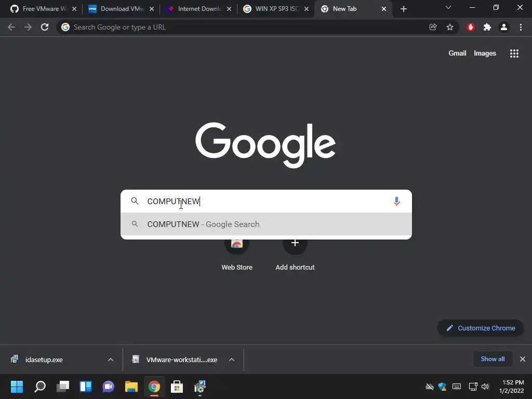Image resolution: width=532 pixels, height=399 pixels.
Task: Click the touch keyboard tray icon
Action: (x=457, y=387)
